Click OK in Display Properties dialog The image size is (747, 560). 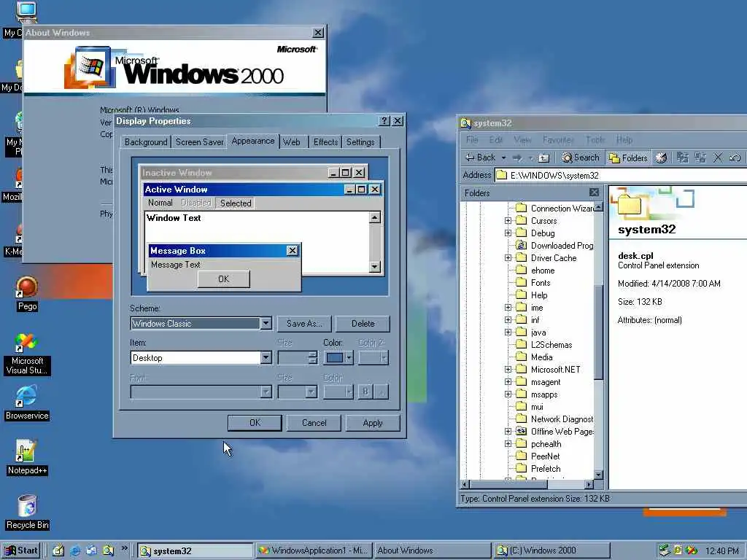(255, 423)
